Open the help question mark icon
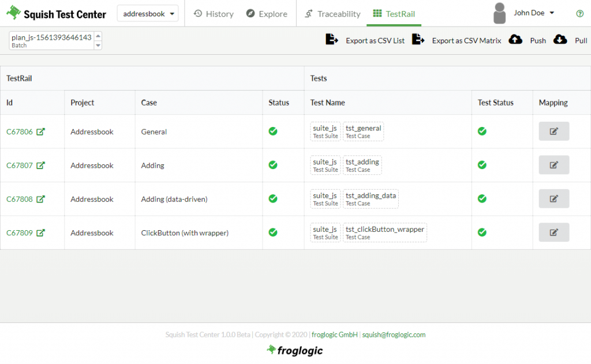 579,14
